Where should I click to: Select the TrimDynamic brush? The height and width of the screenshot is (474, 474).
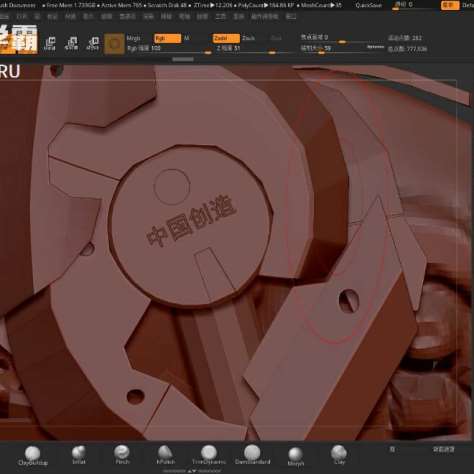pyautogui.click(x=209, y=455)
